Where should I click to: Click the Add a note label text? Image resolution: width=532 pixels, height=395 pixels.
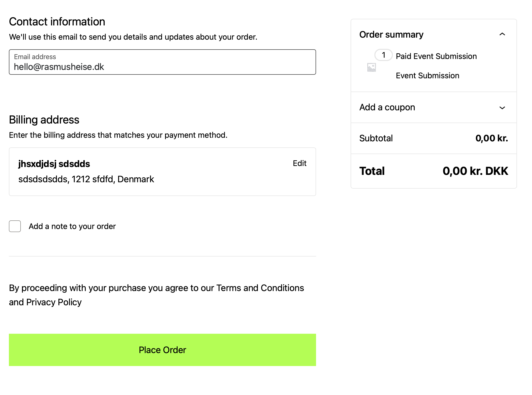72,226
